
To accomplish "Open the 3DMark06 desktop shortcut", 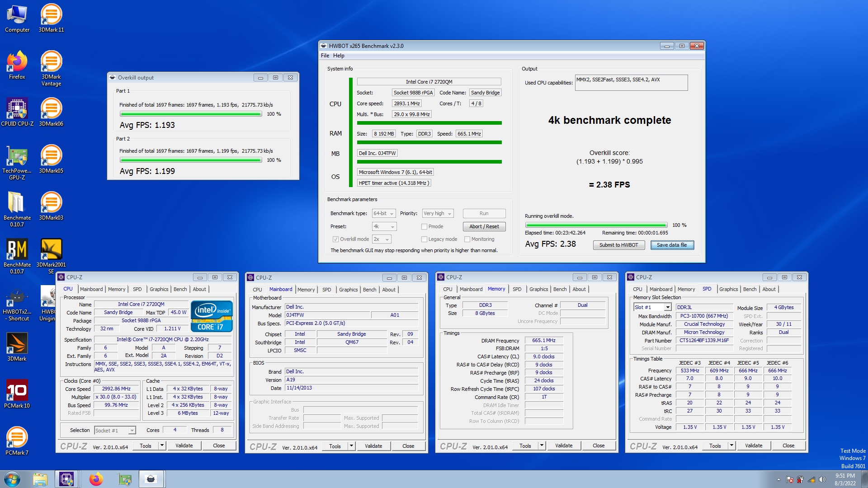I will tap(51, 112).
